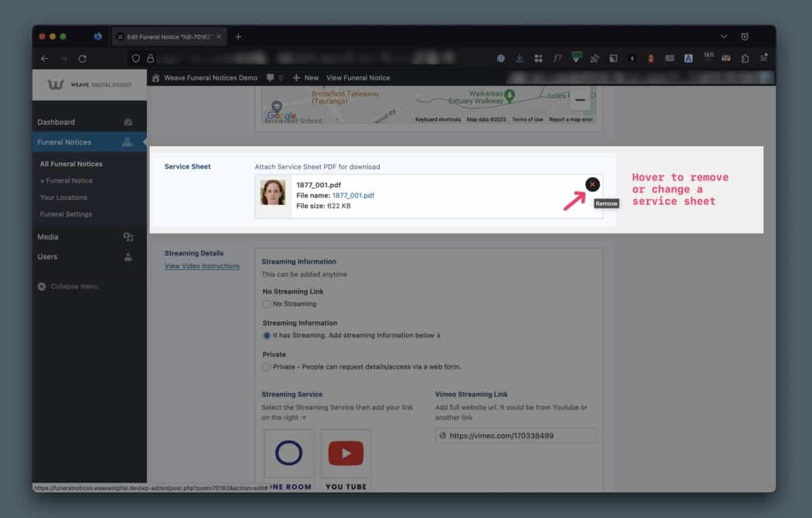Open the comments bubble in admin bar

click(271, 78)
